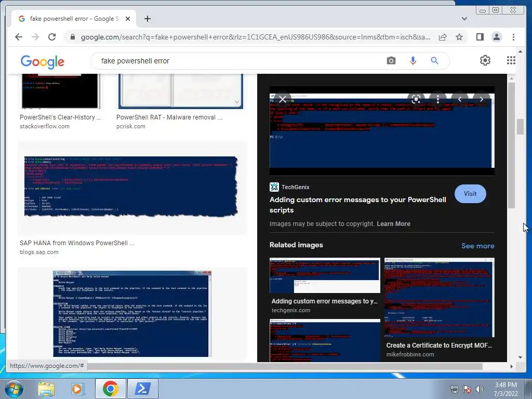Open Chrome side panel
The image size is (532, 399).
[480, 37]
